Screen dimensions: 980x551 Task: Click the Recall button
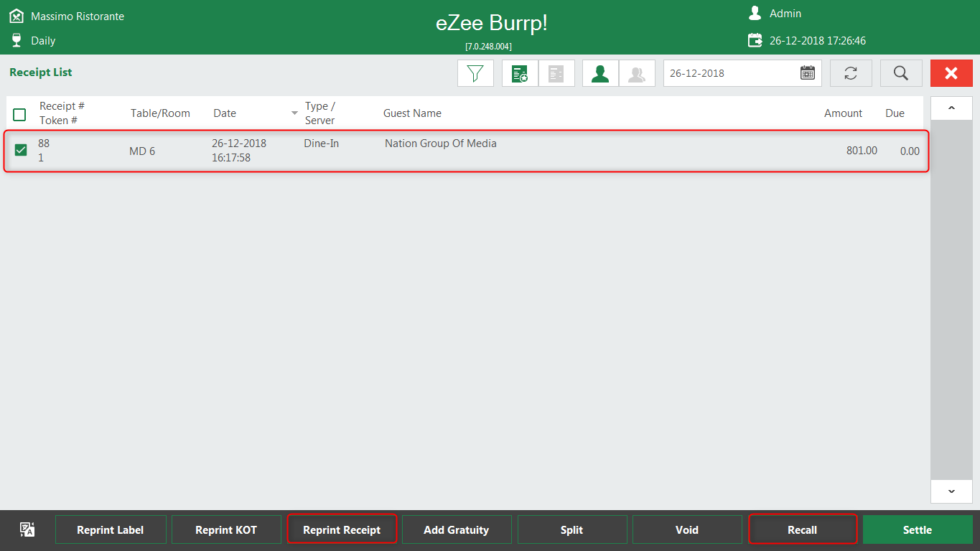[x=803, y=529]
